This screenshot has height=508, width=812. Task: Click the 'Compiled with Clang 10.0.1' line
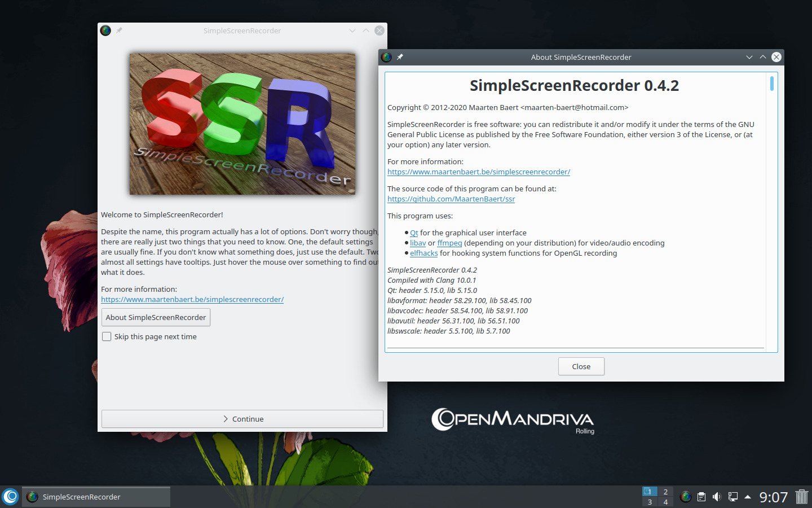pos(432,280)
